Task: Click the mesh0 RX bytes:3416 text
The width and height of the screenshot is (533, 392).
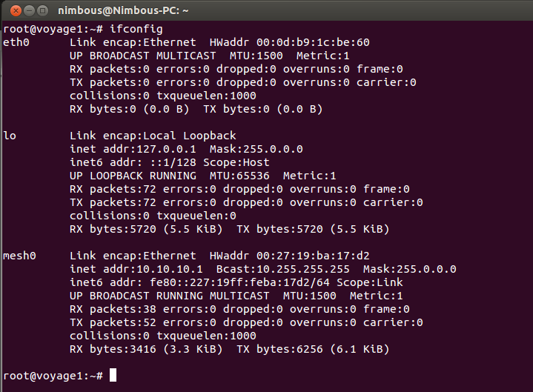Action: [113, 349]
